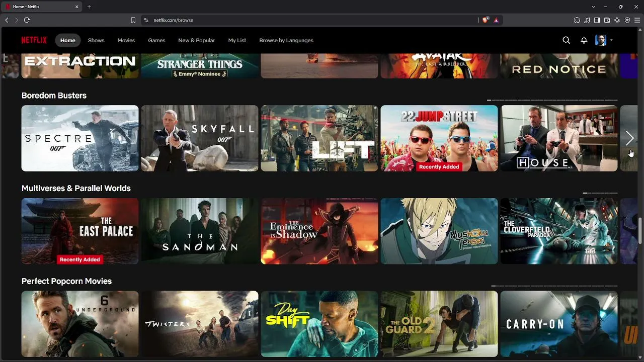Open The Sandman thumbnail
644x362 pixels.
[x=200, y=231]
